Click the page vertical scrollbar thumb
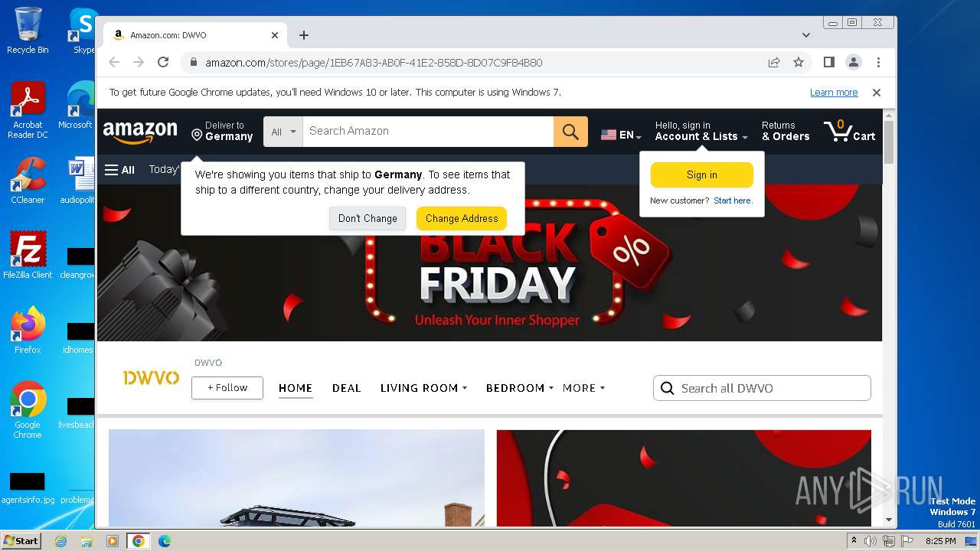The width and height of the screenshot is (980, 551). 889,142
